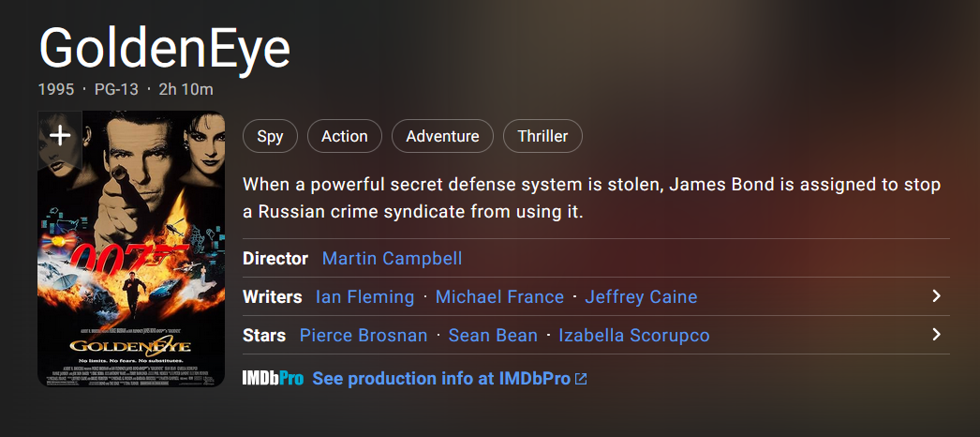Open Pierce Brosnan's profile
Screen dimensions: 980x437
coord(364,336)
